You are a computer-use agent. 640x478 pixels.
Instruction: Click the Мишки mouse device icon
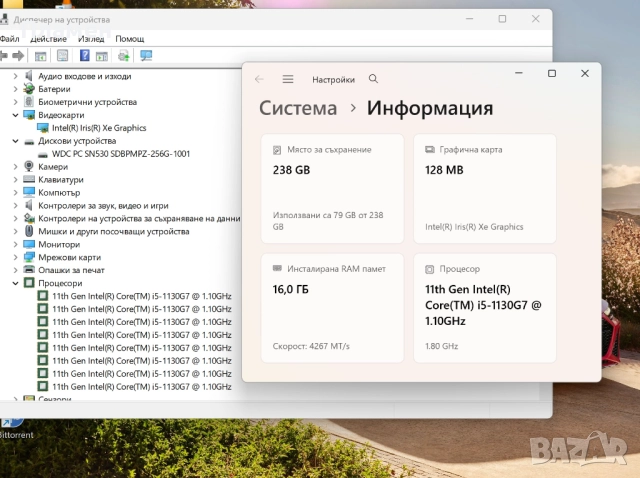[x=29, y=231]
